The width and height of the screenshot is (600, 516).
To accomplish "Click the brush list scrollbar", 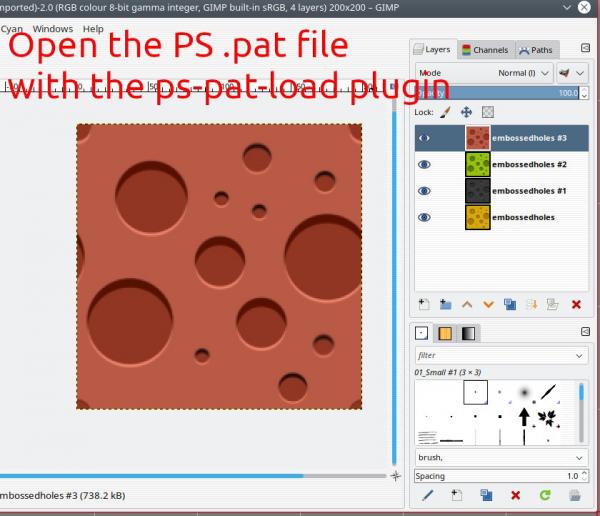I will click(581, 412).
